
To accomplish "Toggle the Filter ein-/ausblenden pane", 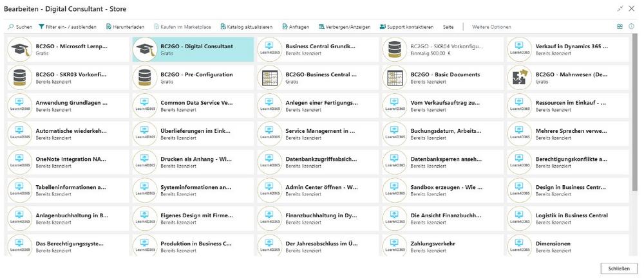I will (68, 27).
